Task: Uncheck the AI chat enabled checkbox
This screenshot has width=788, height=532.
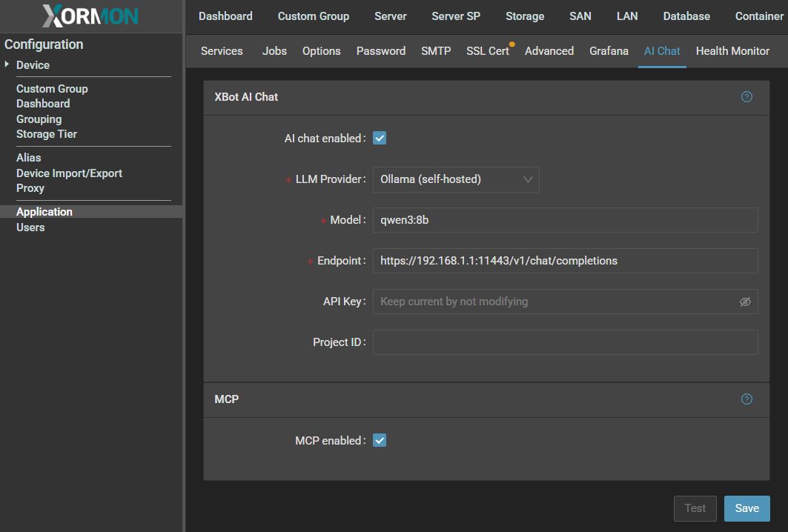Action: (380, 139)
